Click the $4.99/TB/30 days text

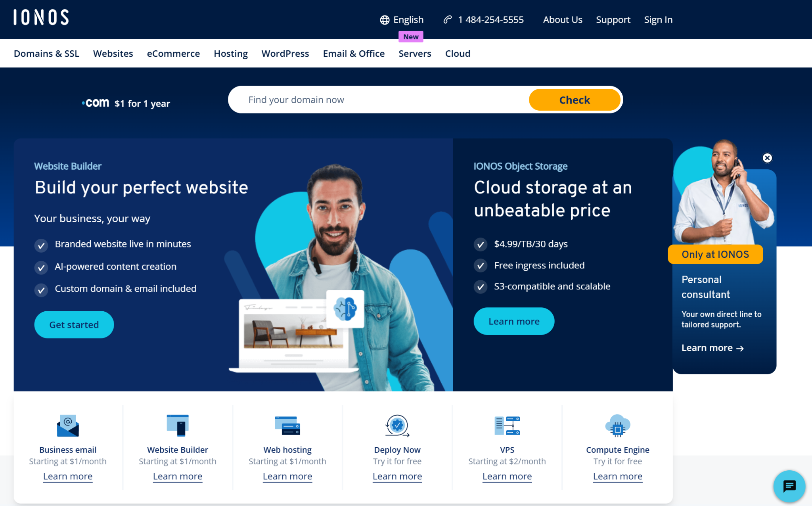(531, 244)
